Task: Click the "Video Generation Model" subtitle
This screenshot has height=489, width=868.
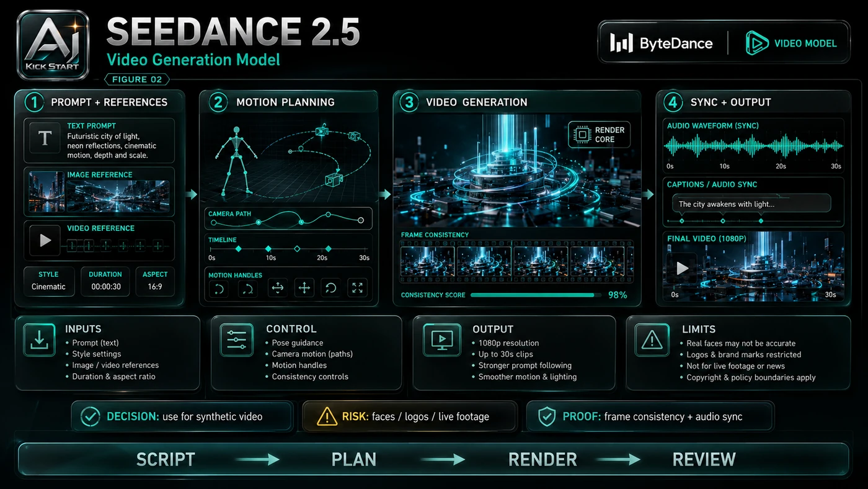Action: coord(193,60)
